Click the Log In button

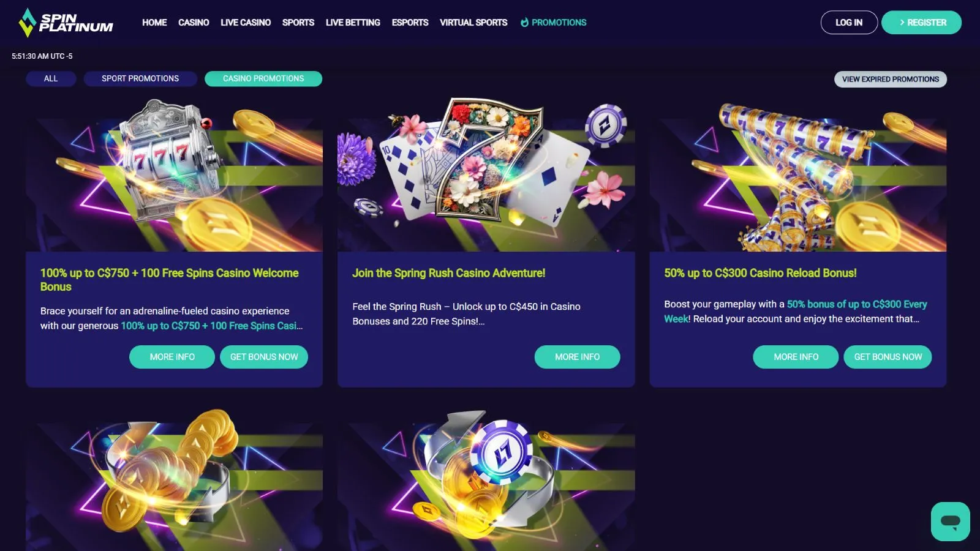coord(849,23)
